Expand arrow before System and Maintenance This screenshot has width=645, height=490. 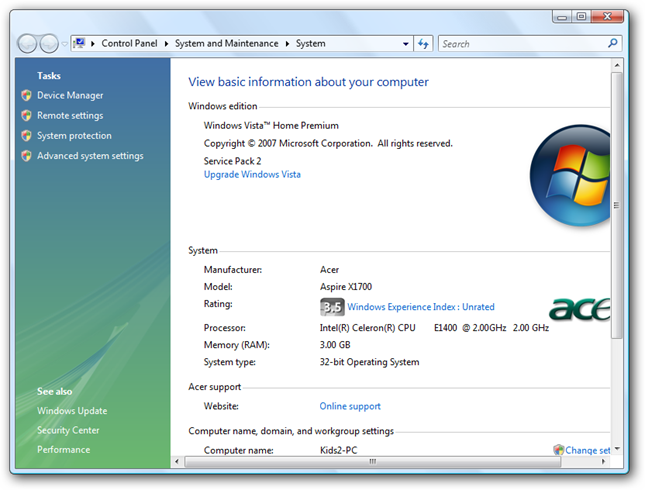(166, 44)
